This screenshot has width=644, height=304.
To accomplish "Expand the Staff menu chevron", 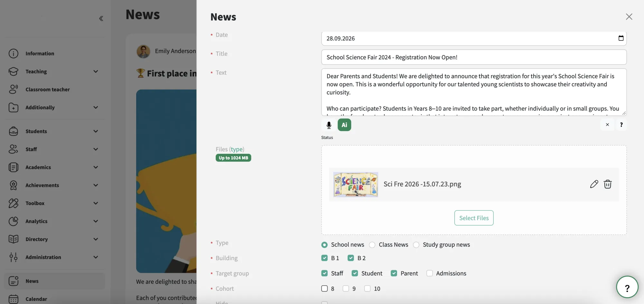I will 96,149.
